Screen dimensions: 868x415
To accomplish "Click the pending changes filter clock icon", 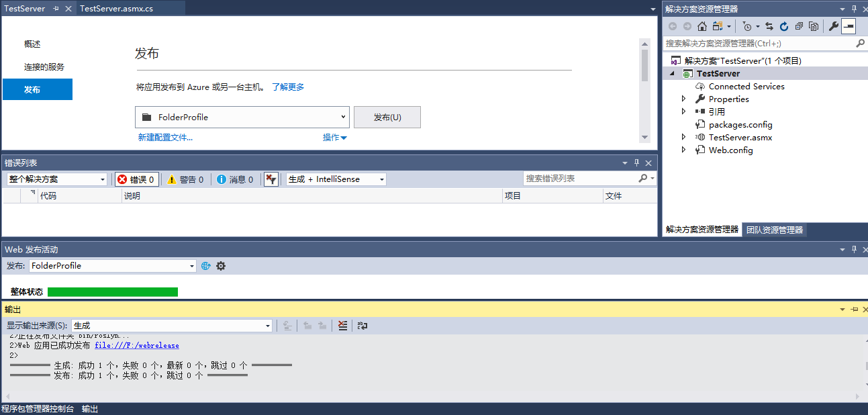I will [747, 26].
